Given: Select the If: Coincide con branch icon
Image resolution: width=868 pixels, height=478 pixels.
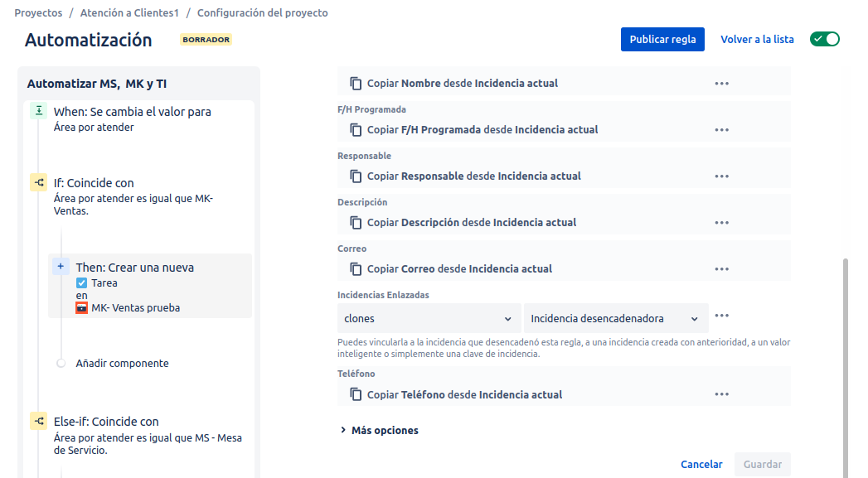Looking at the screenshot, I should pyautogui.click(x=39, y=182).
